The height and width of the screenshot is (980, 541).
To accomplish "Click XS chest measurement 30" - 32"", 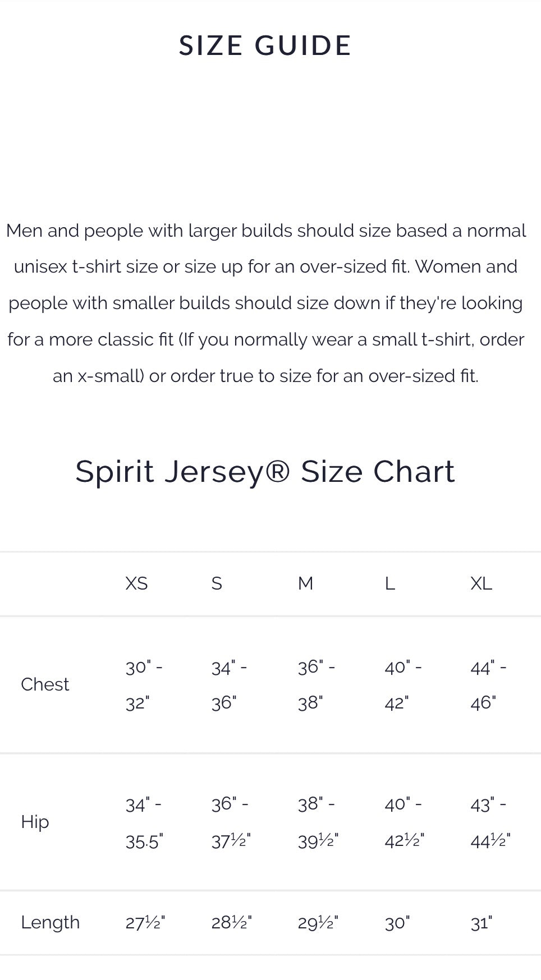I will point(144,684).
